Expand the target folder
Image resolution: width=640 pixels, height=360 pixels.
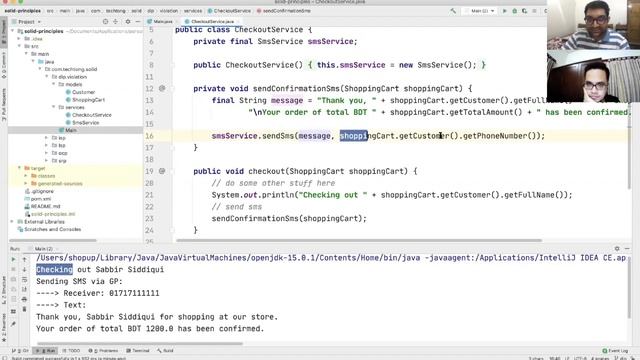click(19, 168)
